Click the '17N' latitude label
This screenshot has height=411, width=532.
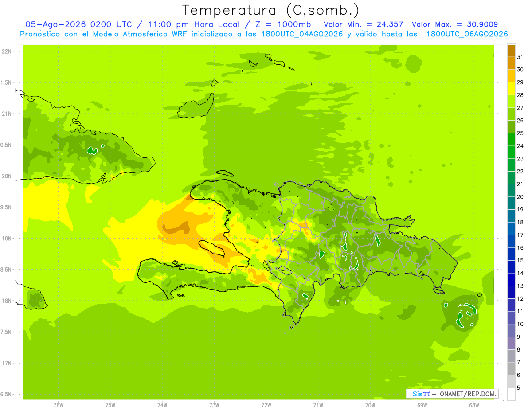tap(7, 363)
